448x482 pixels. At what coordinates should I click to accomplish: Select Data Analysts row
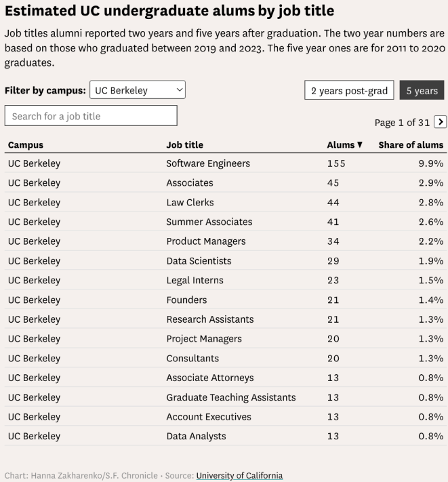click(226, 436)
